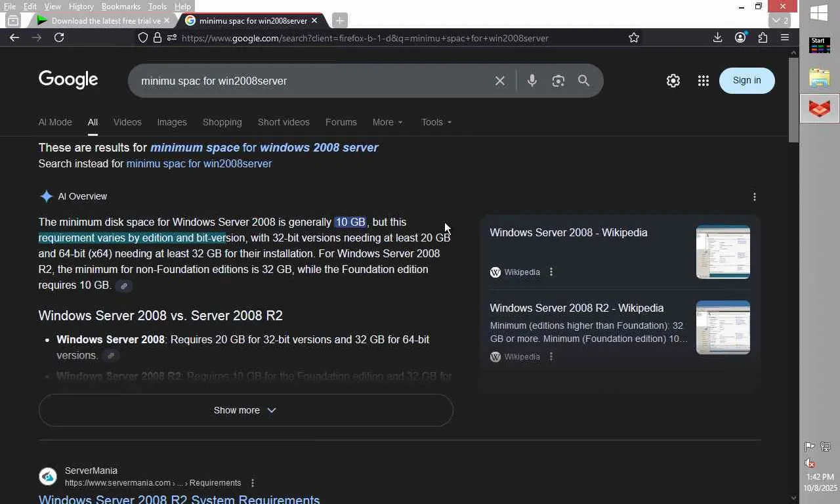The height and width of the screenshot is (504, 840).
Task: Open source link chip after 'versions.'
Action: point(111,356)
